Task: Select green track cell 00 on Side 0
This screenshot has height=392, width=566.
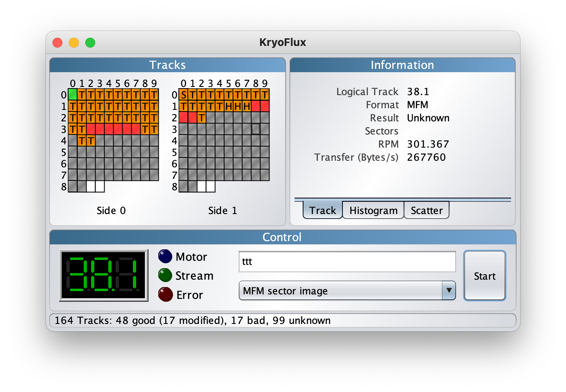Action: 73,95
